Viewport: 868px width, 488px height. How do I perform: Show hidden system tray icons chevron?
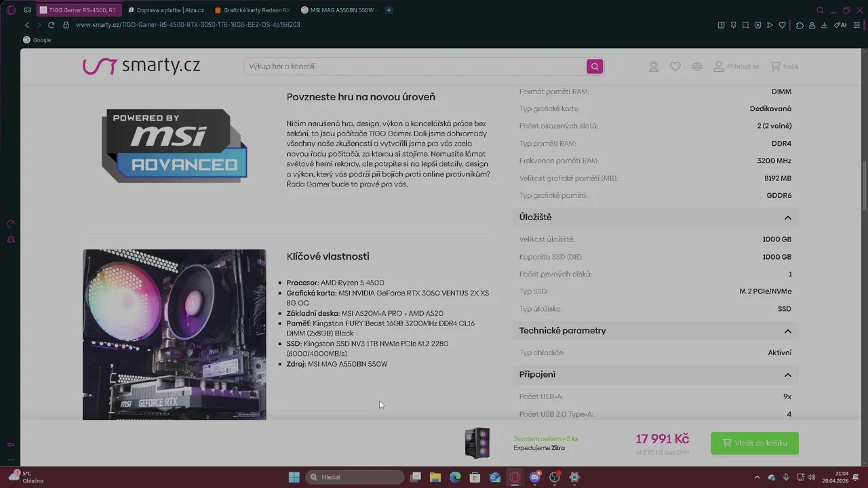pyautogui.click(x=757, y=477)
